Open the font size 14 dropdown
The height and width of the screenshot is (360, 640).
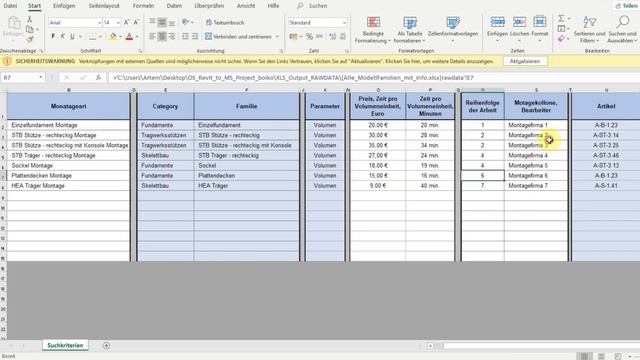click(x=118, y=22)
